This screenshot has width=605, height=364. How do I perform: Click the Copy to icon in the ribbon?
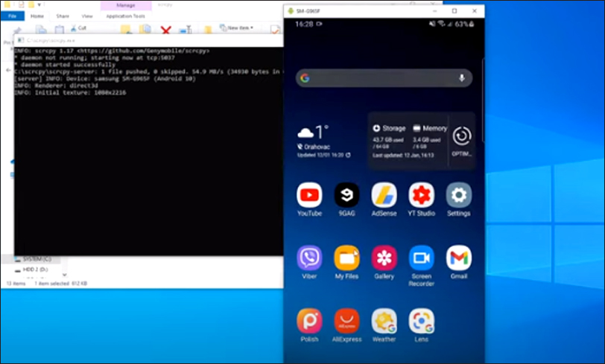(145, 30)
